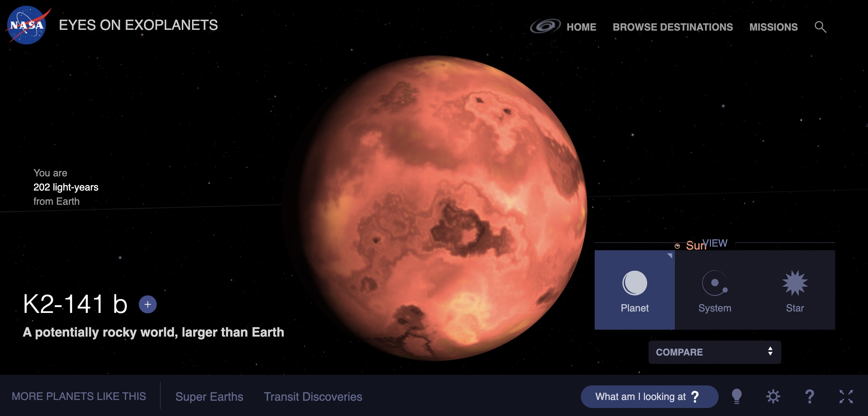Image resolution: width=868 pixels, height=416 pixels.
Task: Open settings gear icon
Action: [x=773, y=396]
